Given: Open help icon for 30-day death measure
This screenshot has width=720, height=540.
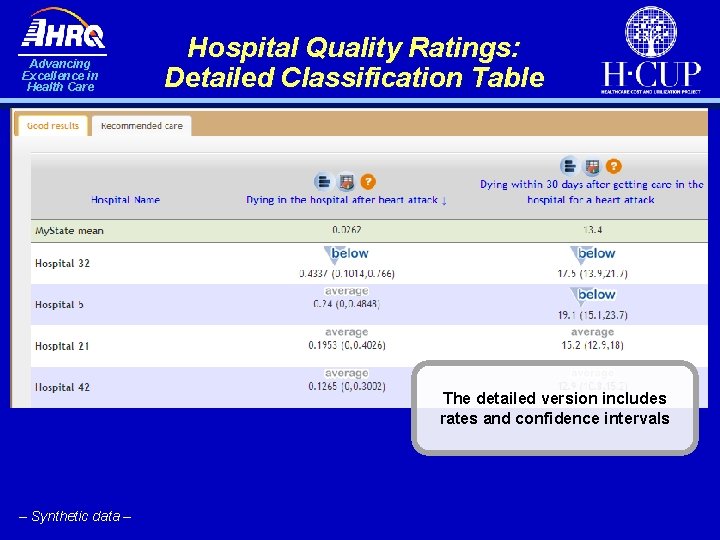Looking at the screenshot, I should 613,166.
